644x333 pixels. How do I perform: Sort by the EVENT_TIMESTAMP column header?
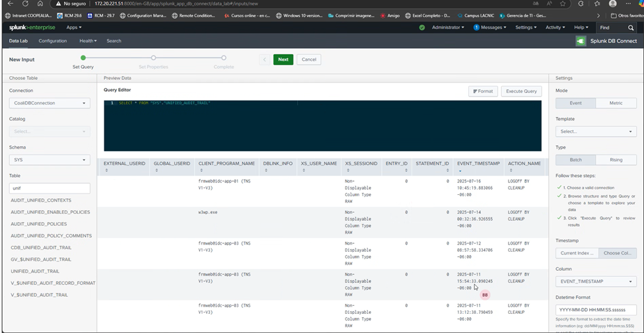(x=478, y=163)
